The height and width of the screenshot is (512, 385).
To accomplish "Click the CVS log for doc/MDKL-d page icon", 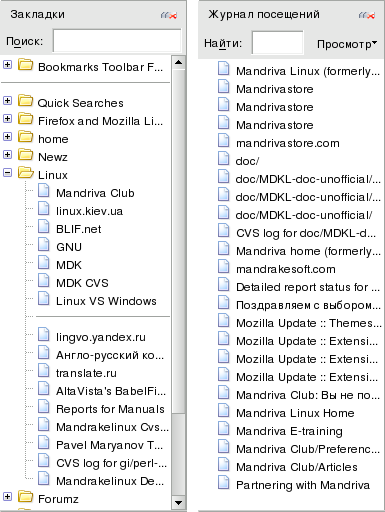I will click(224, 231).
